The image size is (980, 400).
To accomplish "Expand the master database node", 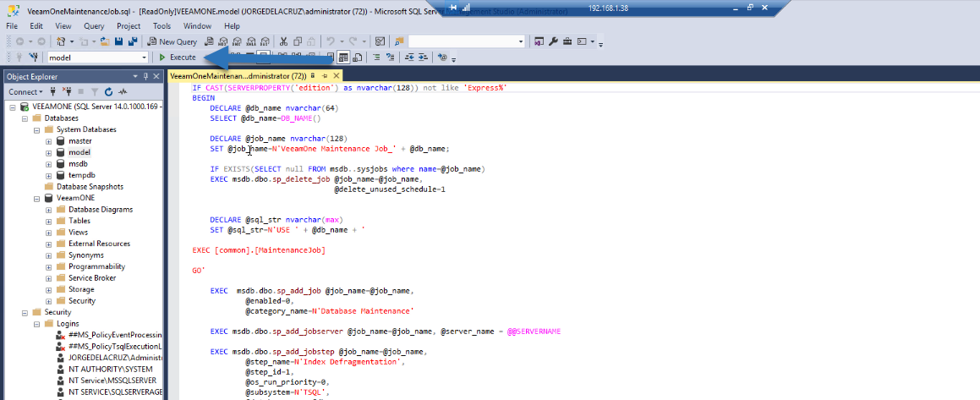I will tap(48, 141).
